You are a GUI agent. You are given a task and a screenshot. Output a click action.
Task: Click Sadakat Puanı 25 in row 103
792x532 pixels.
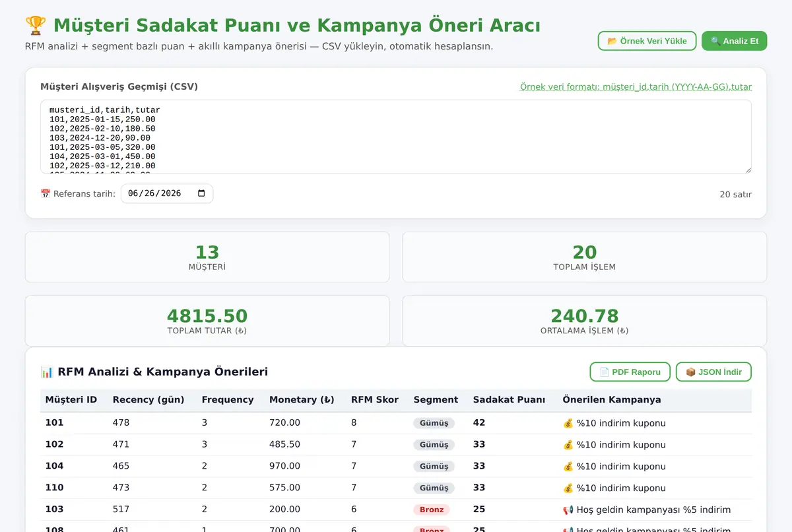[x=479, y=510]
